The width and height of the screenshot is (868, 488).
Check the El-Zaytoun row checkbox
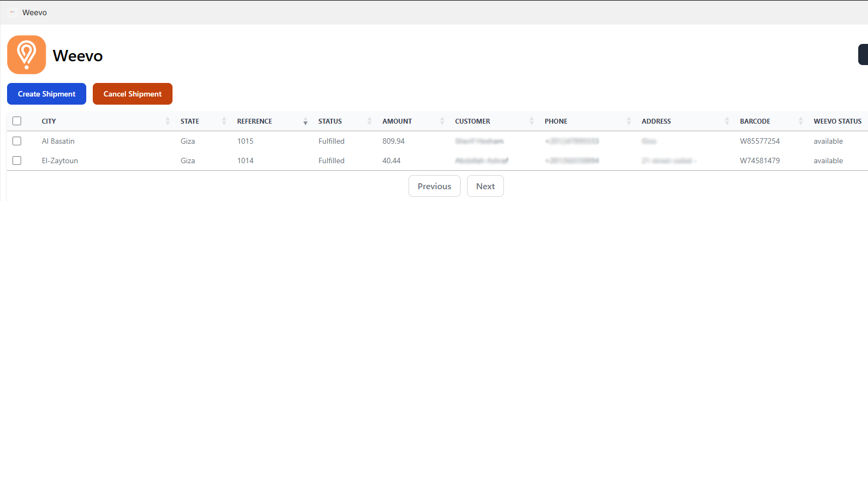pos(17,160)
